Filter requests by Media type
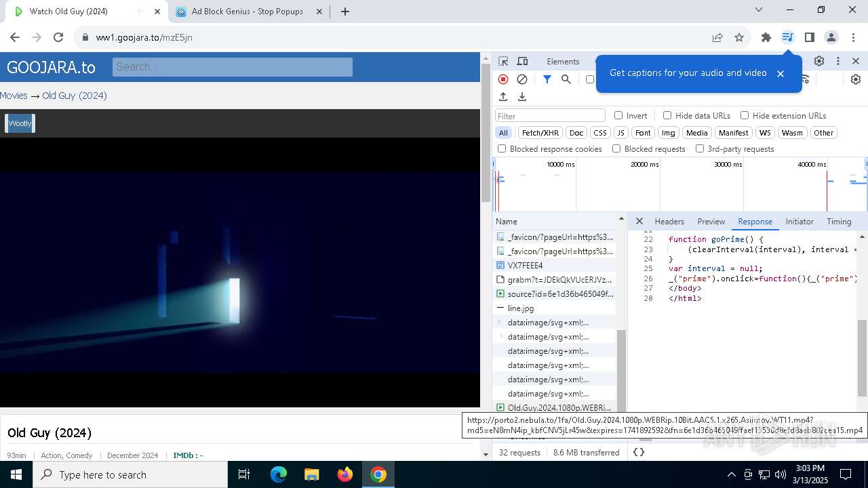Screen dimensions: 868x488 coord(696,133)
